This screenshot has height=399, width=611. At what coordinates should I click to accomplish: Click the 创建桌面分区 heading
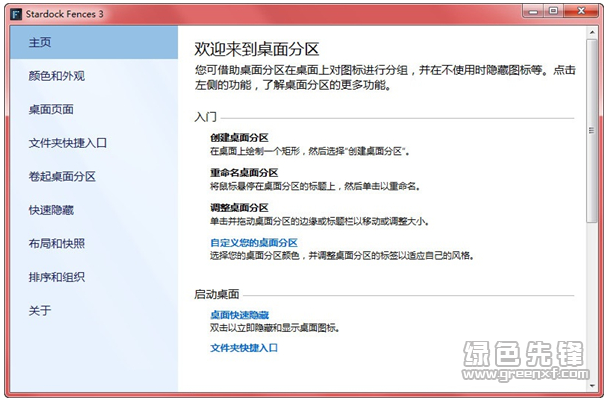pyautogui.click(x=239, y=138)
